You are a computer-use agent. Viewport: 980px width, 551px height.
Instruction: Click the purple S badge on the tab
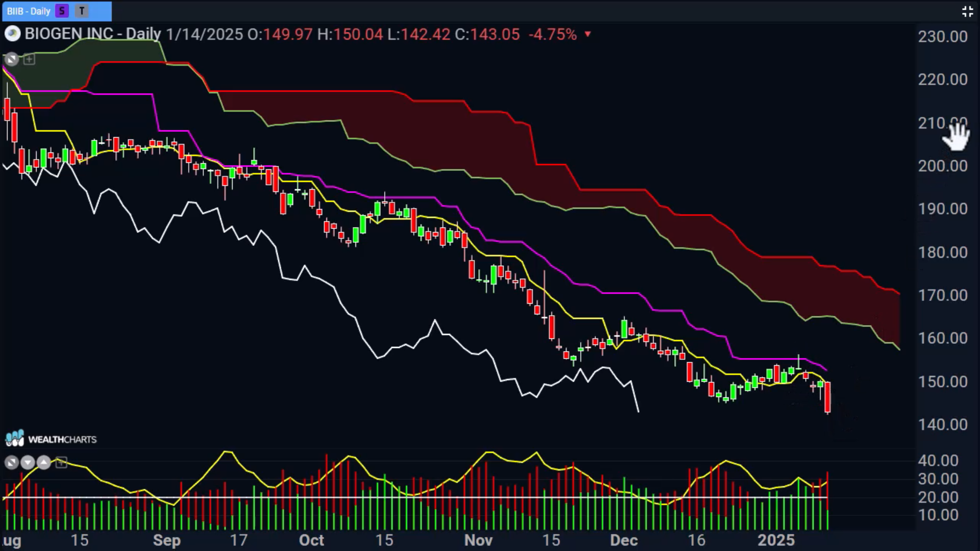click(x=62, y=11)
